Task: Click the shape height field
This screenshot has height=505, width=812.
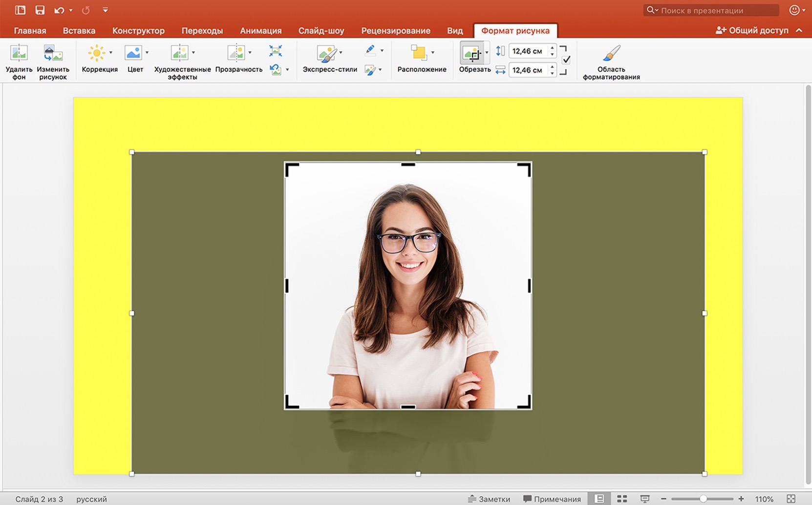Action: [x=528, y=51]
